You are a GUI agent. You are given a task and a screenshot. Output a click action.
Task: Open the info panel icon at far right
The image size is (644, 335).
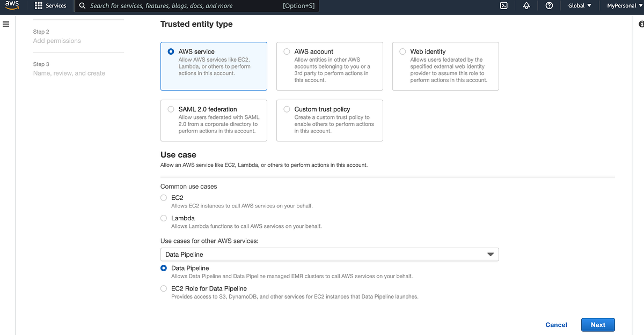pos(641,24)
